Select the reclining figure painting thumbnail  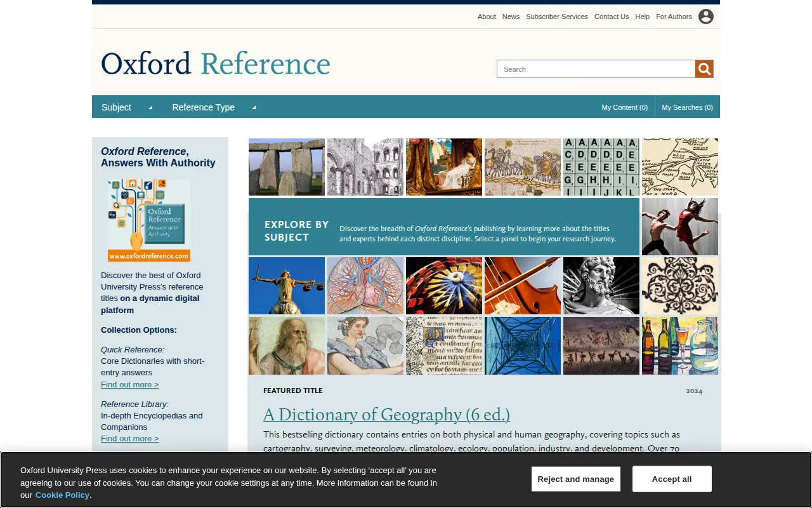(444, 167)
